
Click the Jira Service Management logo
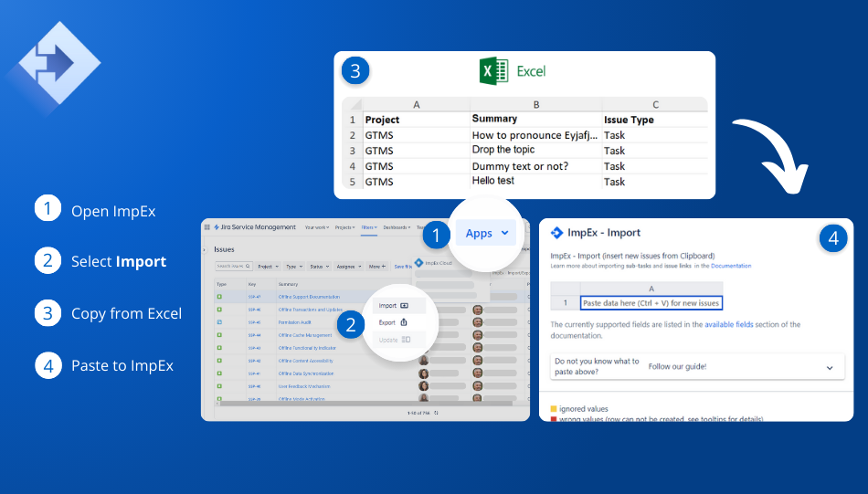point(255,227)
